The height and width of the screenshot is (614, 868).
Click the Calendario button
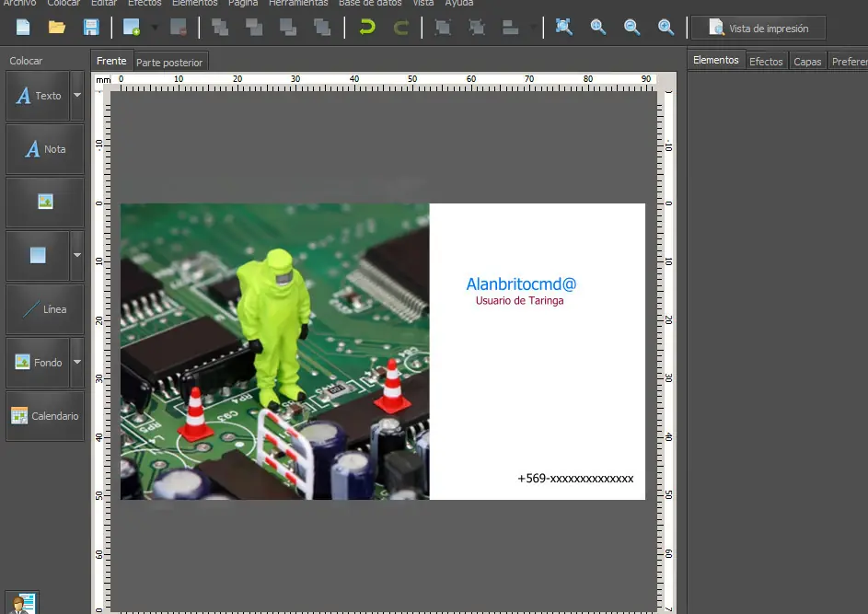pos(45,416)
